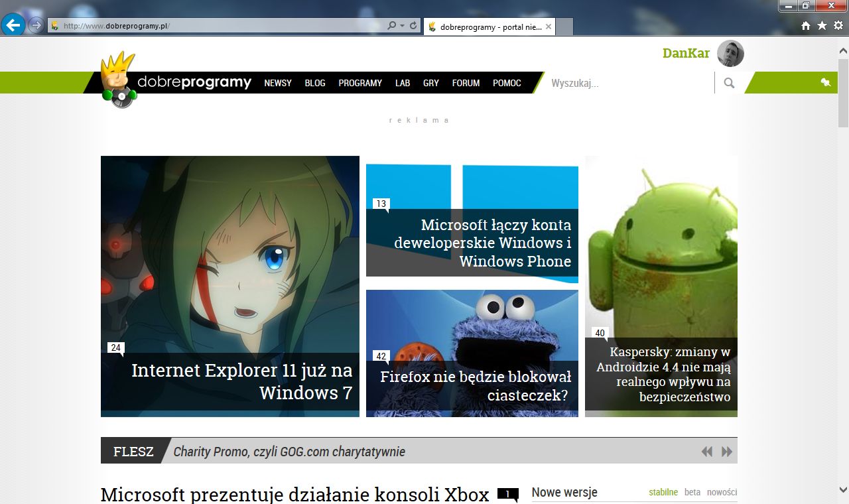Open the 24 comments bubble
The height and width of the screenshot is (504, 849).
coord(116,348)
